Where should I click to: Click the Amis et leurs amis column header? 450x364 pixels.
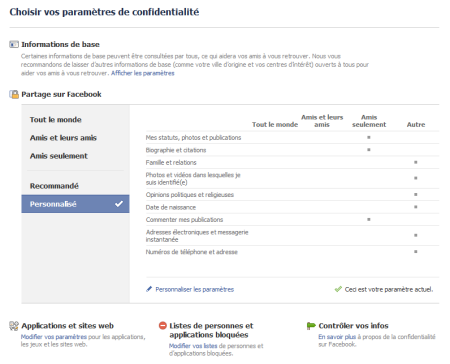point(322,121)
